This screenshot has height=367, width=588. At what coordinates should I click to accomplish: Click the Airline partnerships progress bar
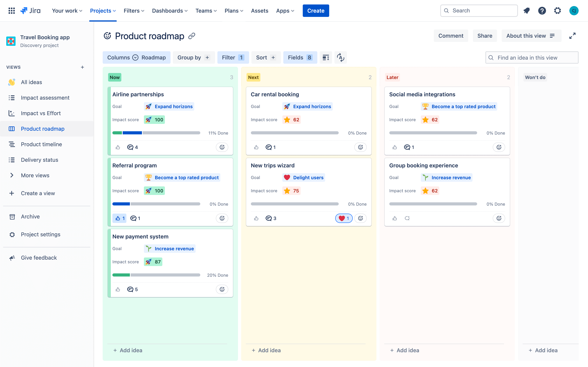tap(156, 133)
